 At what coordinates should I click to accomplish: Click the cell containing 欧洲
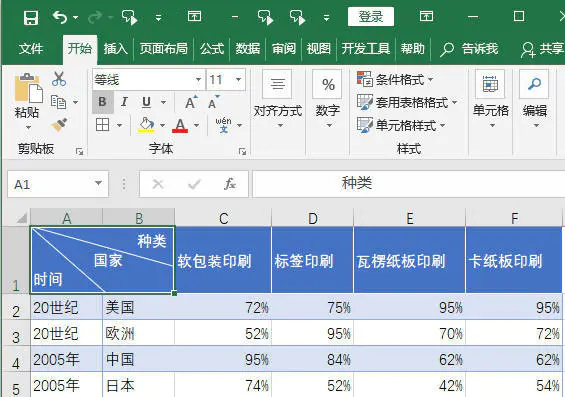point(139,333)
